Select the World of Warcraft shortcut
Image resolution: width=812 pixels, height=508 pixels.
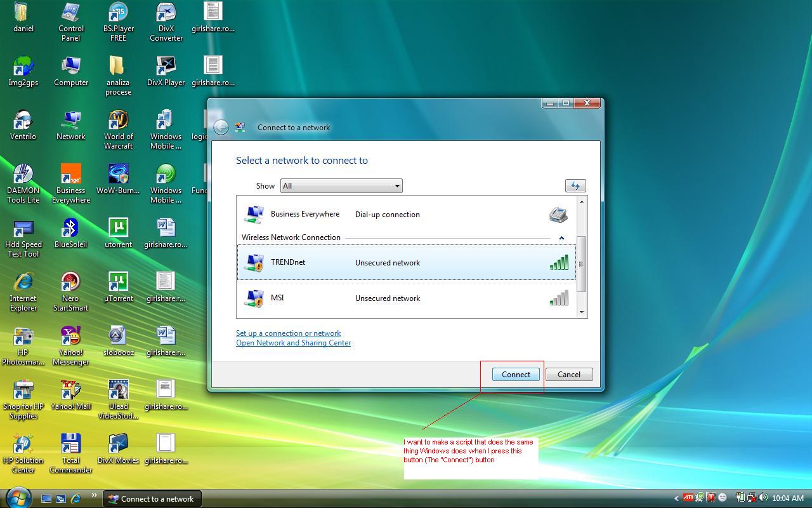[118, 130]
